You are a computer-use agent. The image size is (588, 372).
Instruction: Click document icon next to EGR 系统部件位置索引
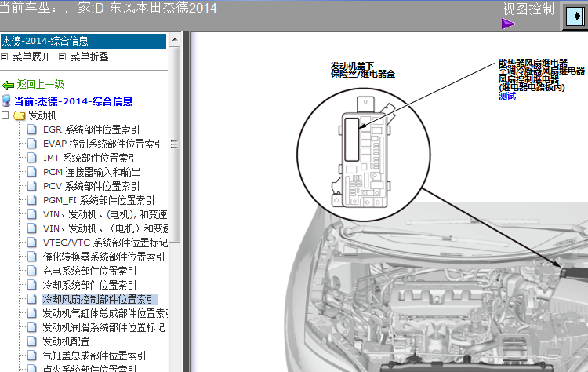32,129
